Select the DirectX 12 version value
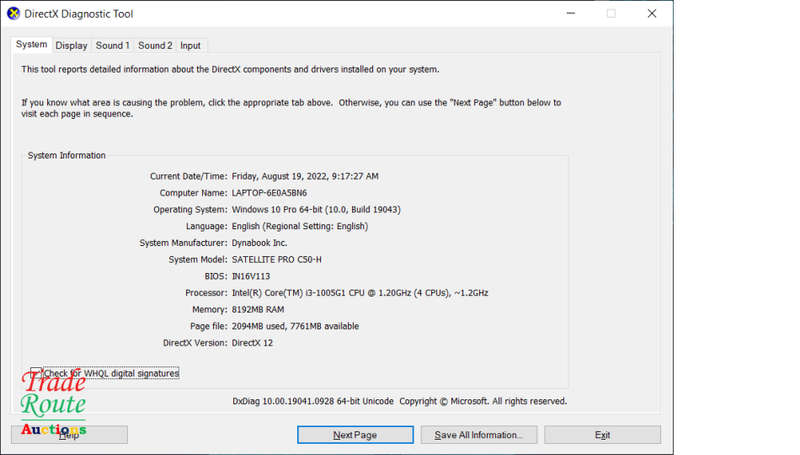Viewport: 800px width, 455px height. coord(252,343)
